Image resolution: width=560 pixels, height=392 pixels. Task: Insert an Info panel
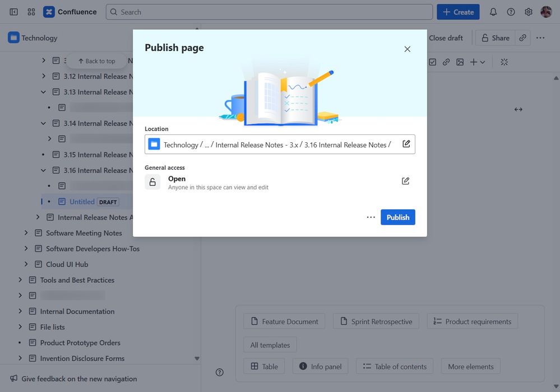click(x=320, y=366)
